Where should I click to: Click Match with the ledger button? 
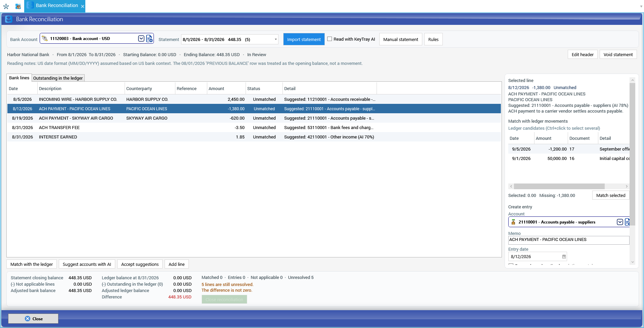pos(32,264)
